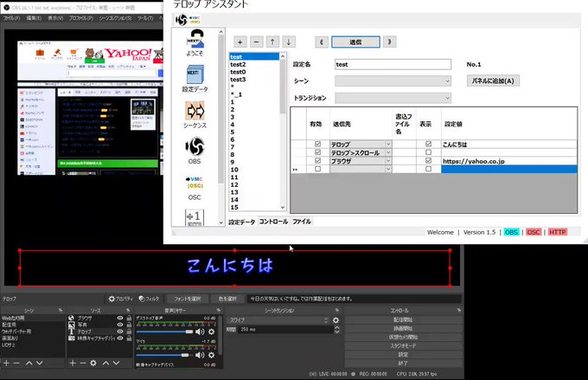The height and width of the screenshot is (380, 588).
Task: Open OBS ファイル(F) menu
Action: tap(11, 18)
